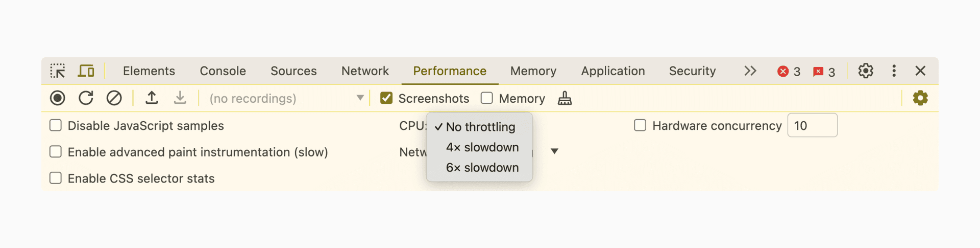Expand the Network throttling dropdown arrow
980x248 pixels.
pos(554,151)
